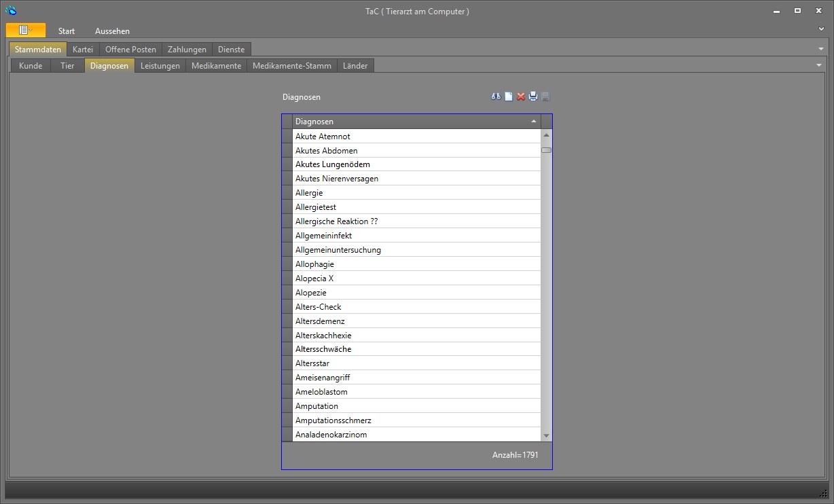Open the Zahlungen tab

187,49
